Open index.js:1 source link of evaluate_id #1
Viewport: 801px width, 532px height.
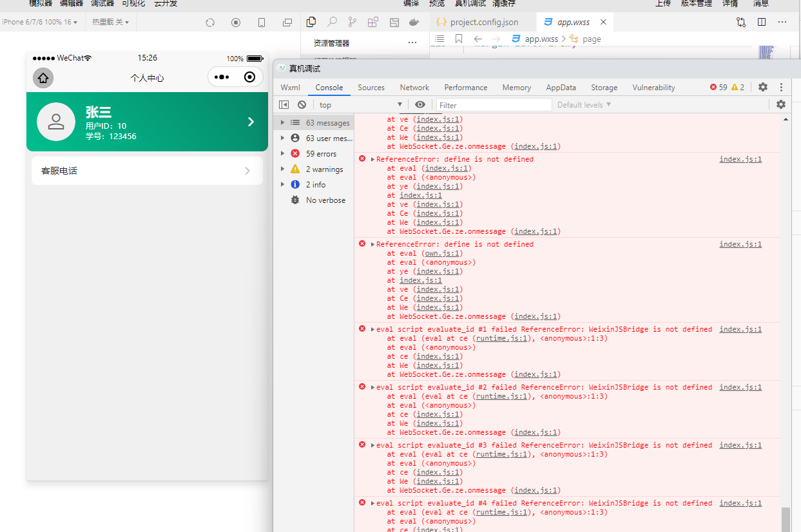tap(740, 329)
